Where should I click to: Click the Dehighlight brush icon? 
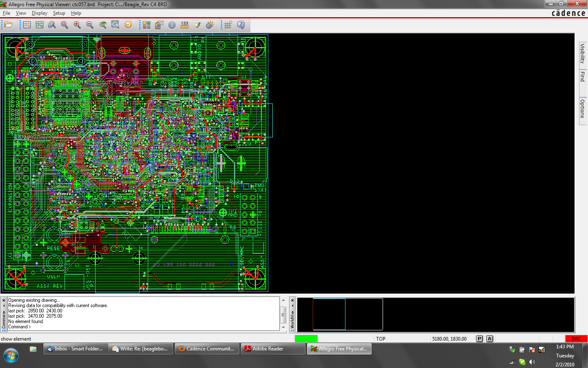(x=198, y=25)
